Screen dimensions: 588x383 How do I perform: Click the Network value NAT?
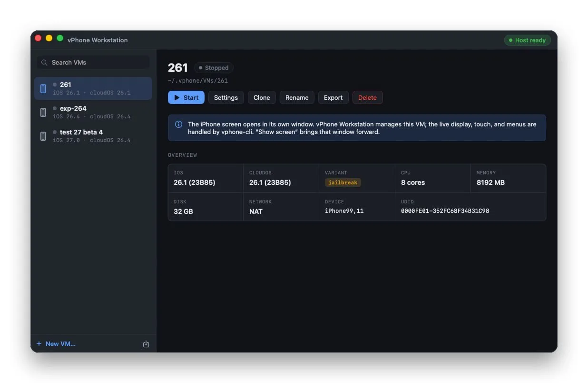click(256, 211)
